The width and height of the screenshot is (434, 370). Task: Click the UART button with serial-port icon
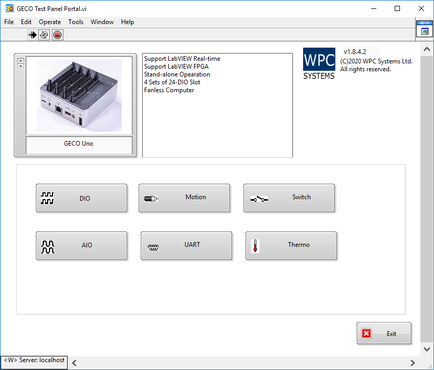tap(186, 246)
